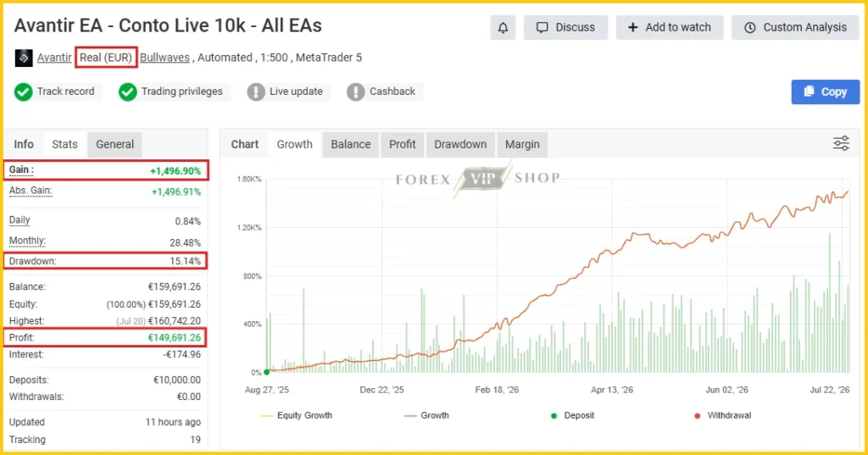Click the Withdrawals value €0.00
The image size is (868, 455).
189,397
